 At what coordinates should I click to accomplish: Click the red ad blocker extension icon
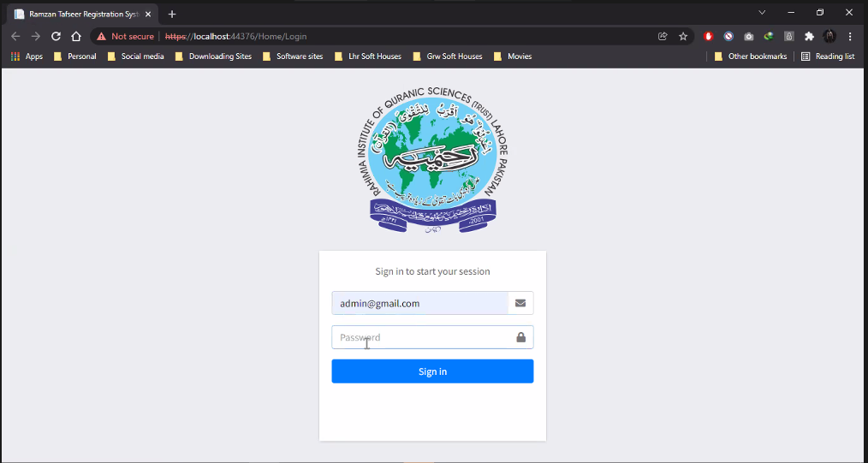708,37
